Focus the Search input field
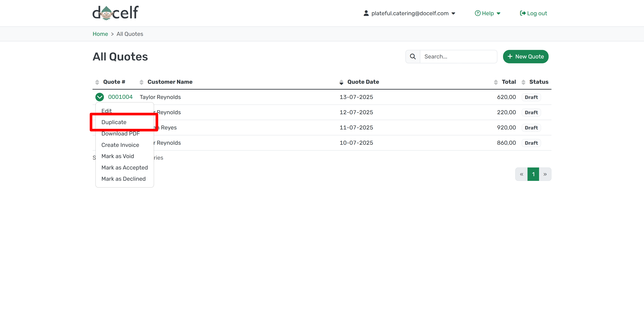The width and height of the screenshot is (644, 311). pyautogui.click(x=458, y=57)
